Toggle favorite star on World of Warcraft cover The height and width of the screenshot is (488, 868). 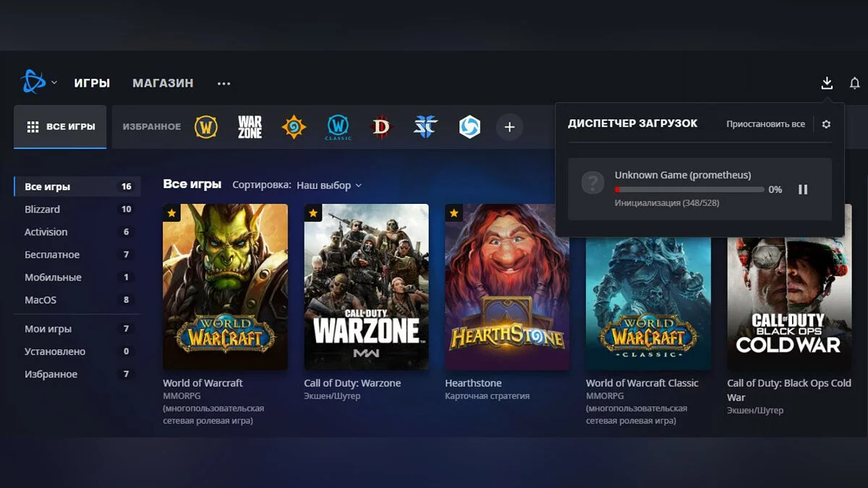point(171,213)
